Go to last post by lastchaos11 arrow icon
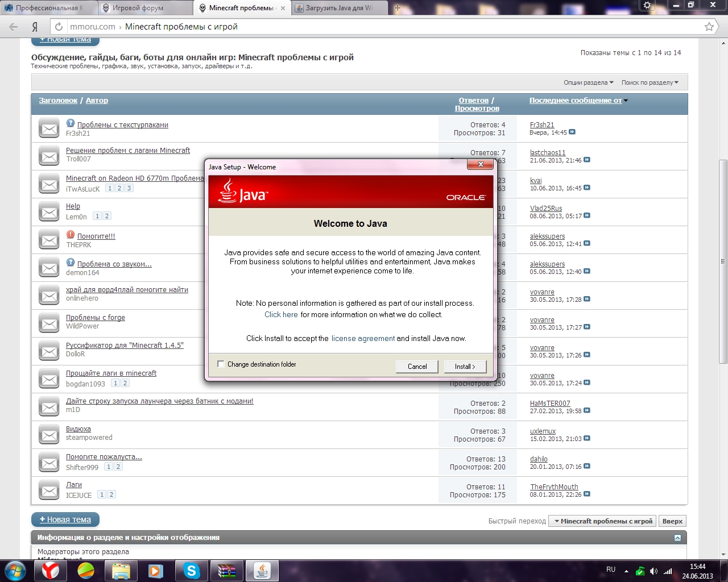The image size is (728, 582). click(x=587, y=160)
